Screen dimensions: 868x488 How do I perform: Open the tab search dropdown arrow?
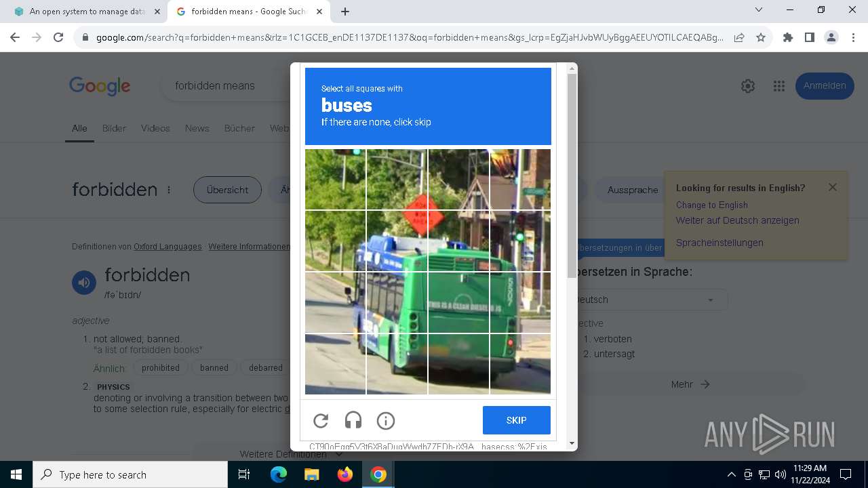[x=759, y=10]
